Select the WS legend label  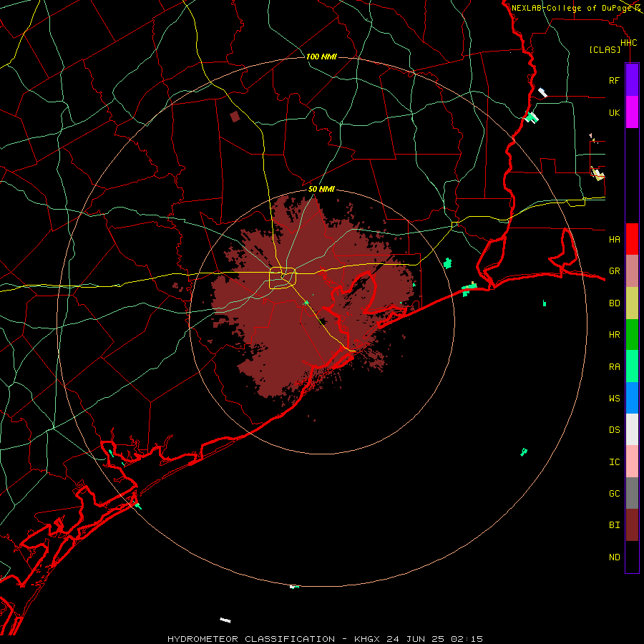pyautogui.click(x=614, y=398)
